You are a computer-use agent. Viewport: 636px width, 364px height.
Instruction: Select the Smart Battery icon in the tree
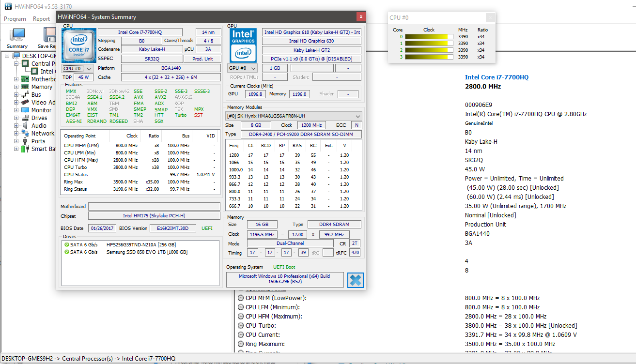pyautogui.click(x=26, y=149)
